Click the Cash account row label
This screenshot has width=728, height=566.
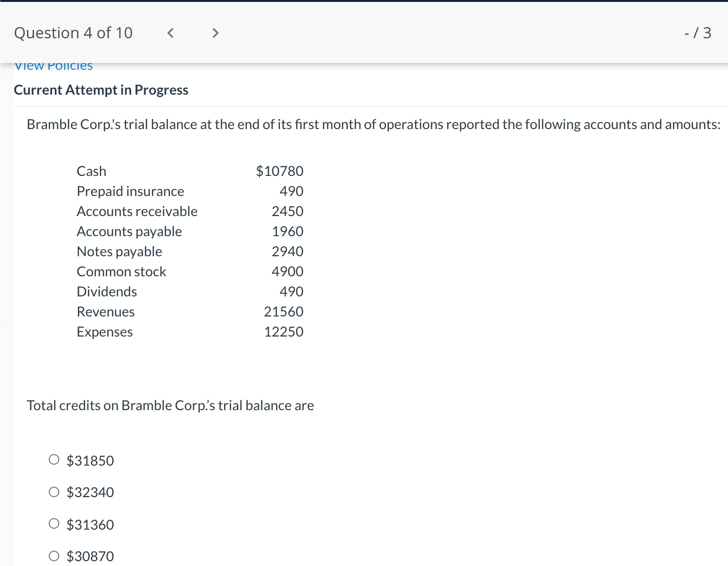pyautogui.click(x=92, y=171)
